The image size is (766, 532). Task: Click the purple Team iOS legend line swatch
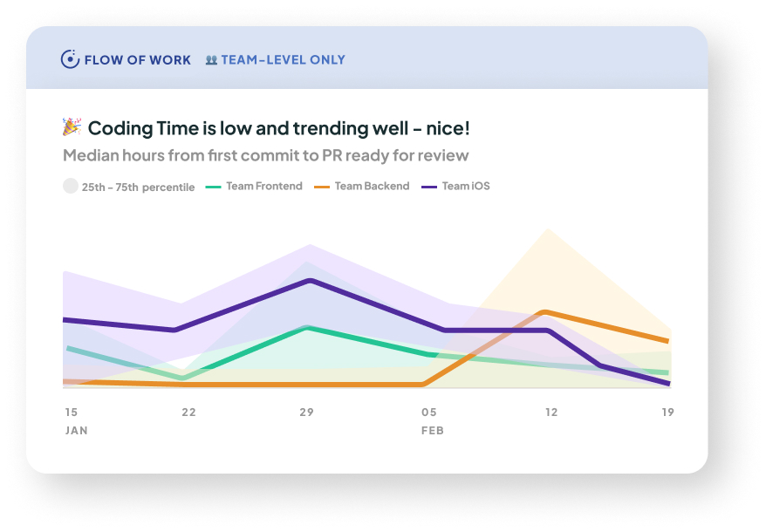[x=429, y=187]
